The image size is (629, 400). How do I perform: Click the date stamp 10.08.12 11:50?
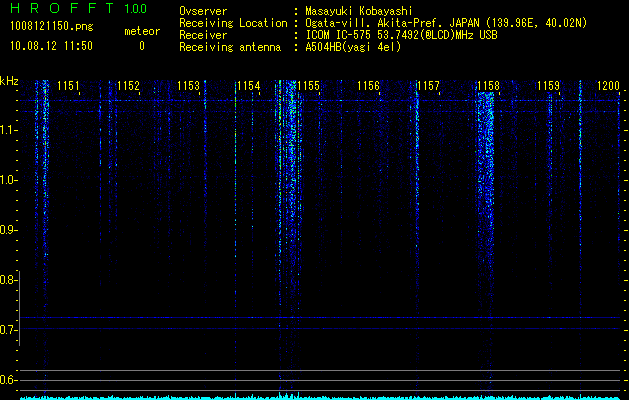click(x=51, y=46)
